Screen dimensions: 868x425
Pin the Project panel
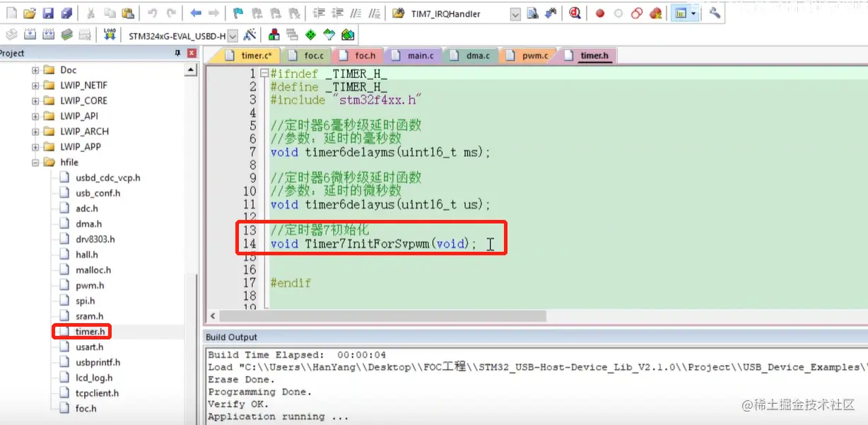tap(177, 53)
